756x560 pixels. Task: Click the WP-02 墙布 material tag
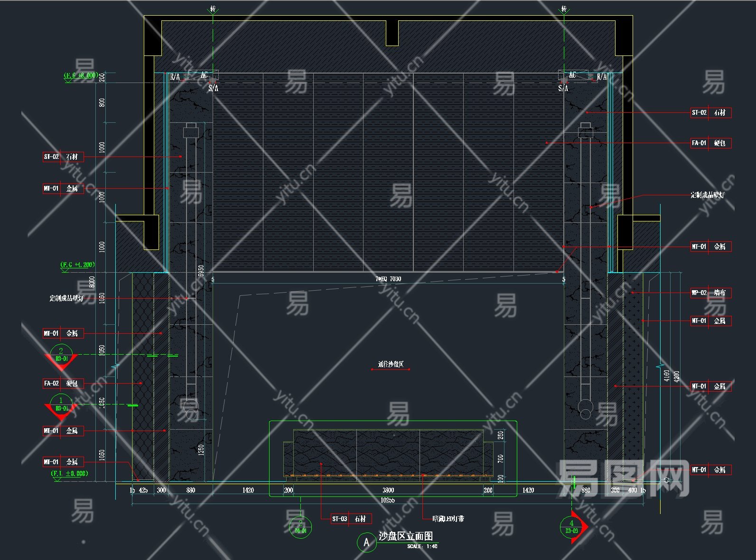[711, 293]
